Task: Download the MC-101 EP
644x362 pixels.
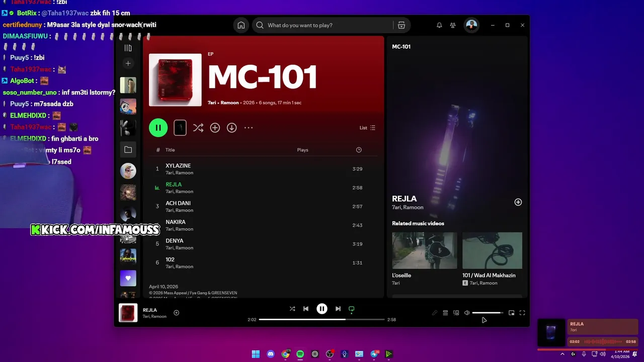Action: click(x=231, y=128)
